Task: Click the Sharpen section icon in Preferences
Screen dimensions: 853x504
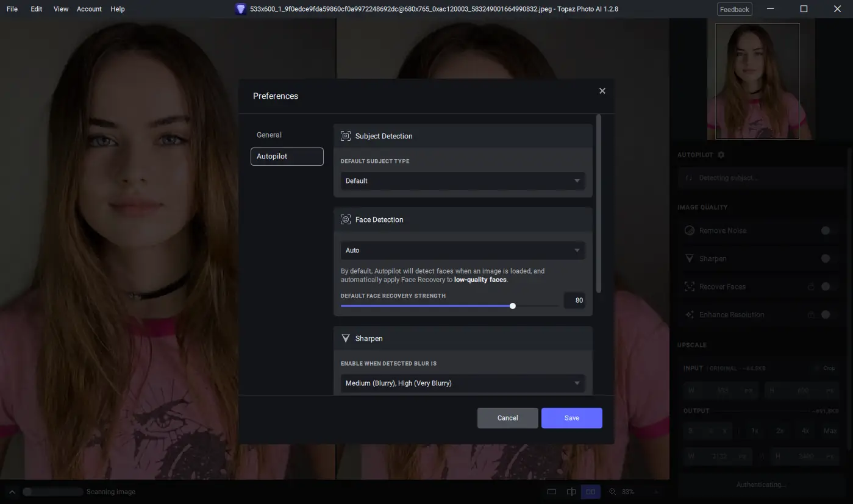Action: coord(346,338)
